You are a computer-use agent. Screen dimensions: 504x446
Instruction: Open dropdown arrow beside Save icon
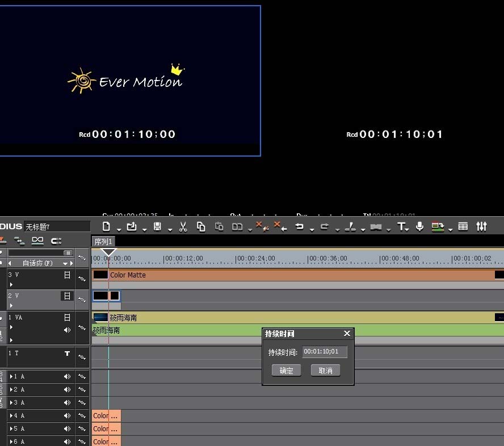[170, 229]
